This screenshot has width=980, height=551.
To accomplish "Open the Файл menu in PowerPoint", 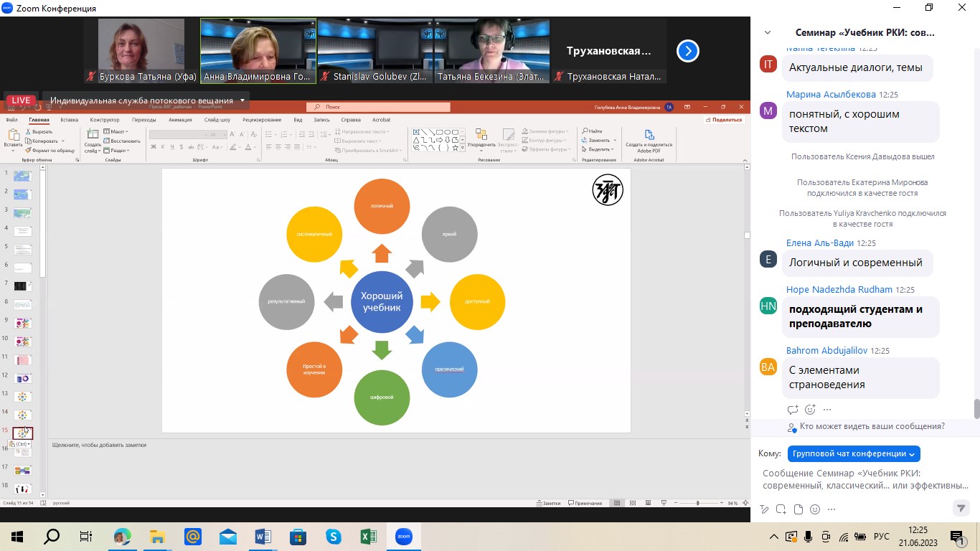I will (12, 120).
